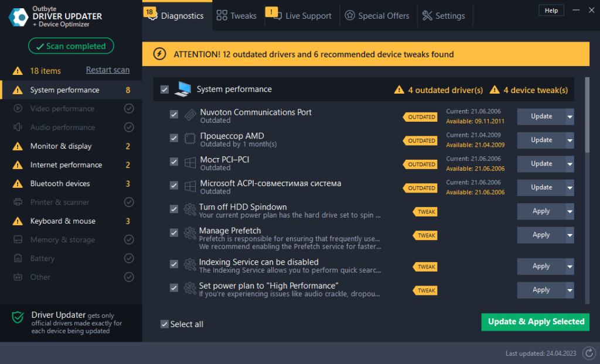This screenshot has height=364, width=600.
Task: Click the Outbyte Driver Updater logo icon
Action: (18, 17)
